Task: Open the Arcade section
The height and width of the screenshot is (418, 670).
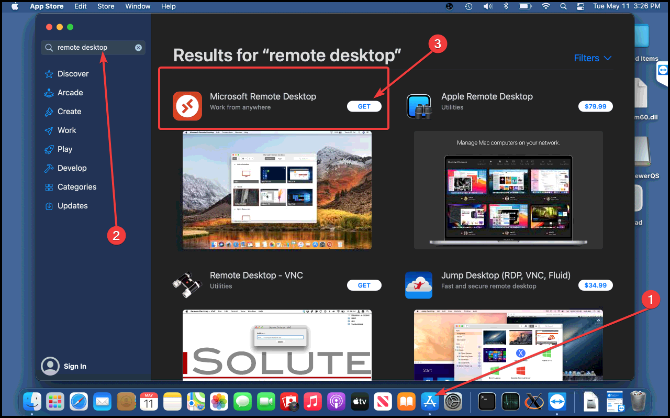Action: pos(70,93)
